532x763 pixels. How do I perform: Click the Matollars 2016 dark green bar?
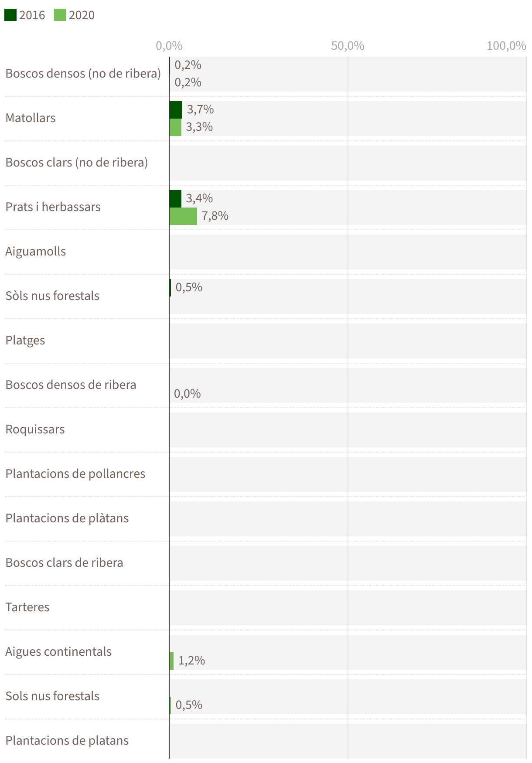pyautogui.click(x=176, y=110)
